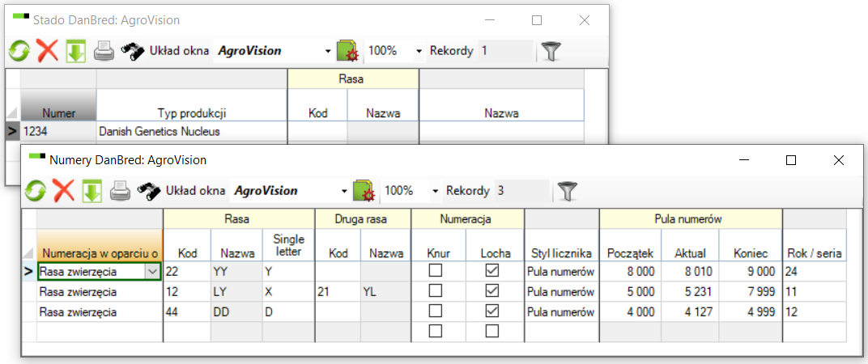The image size is (868, 364).
Task: Toggle Locha checkbox in LY row
Action: [492, 291]
